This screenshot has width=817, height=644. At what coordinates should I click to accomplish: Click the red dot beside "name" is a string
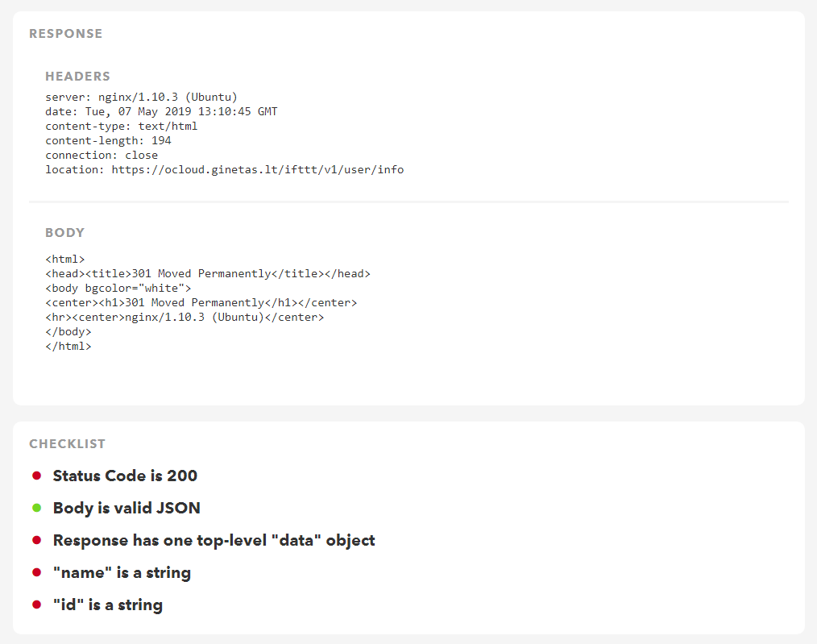[x=36, y=572]
